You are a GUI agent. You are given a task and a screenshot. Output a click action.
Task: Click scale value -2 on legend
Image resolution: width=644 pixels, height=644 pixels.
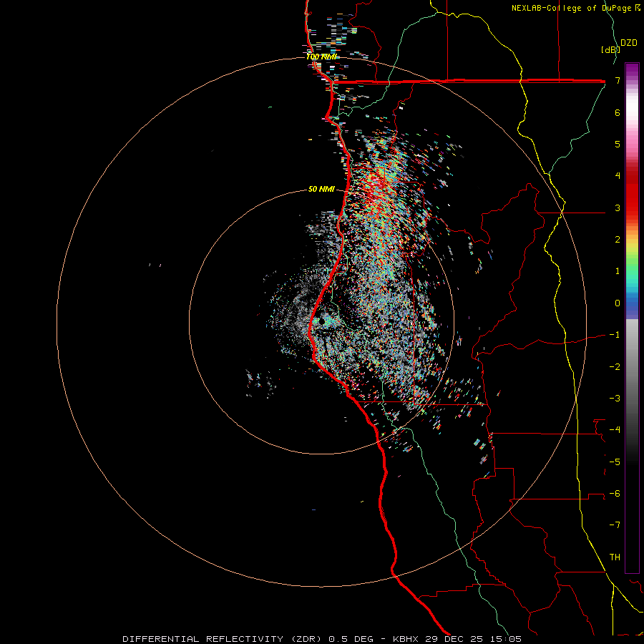pyautogui.click(x=615, y=366)
